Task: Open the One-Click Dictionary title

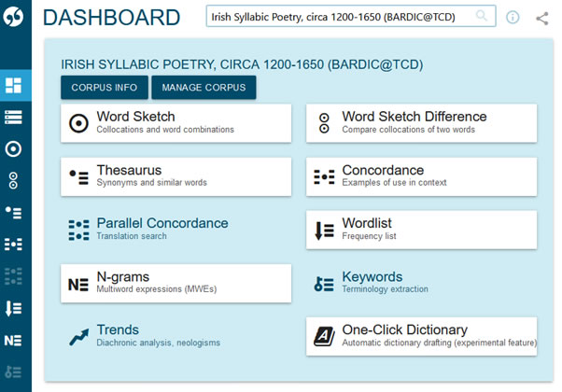Action: 404,329
